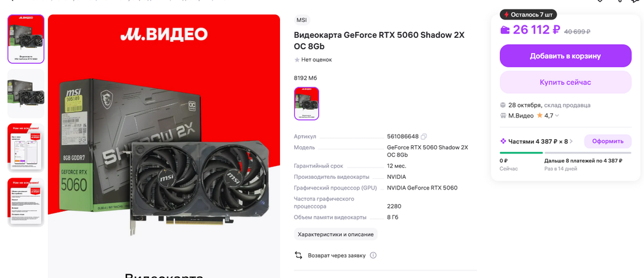
Task: Open the fourth gallery thumbnail
Action: pyautogui.click(x=26, y=202)
